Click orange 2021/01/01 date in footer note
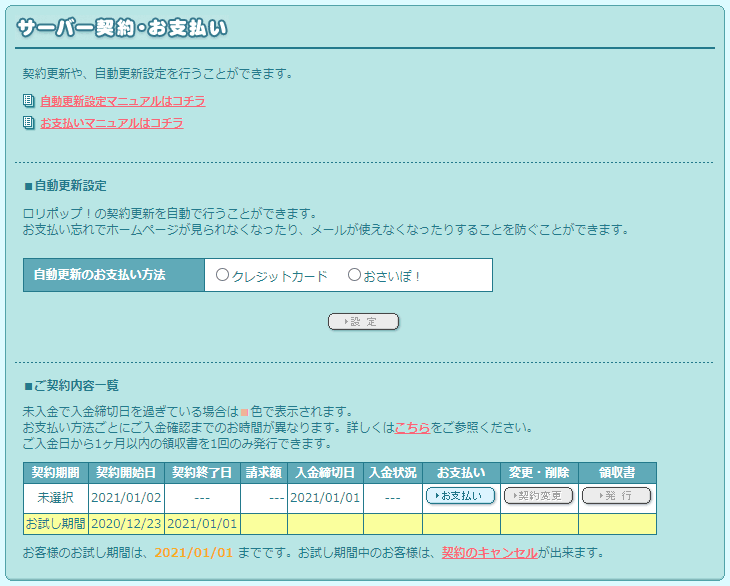Screen dimensions: 730x586 (194, 553)
